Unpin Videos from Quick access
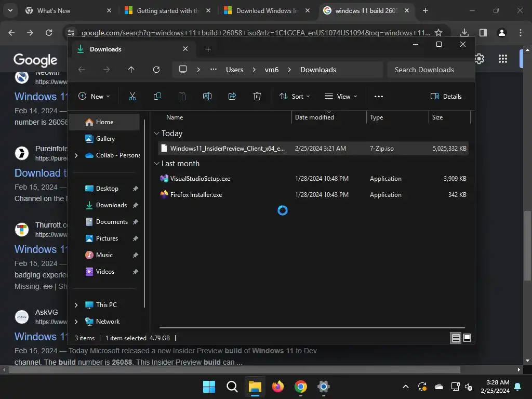Viewport: 532px width, 399px height. (136, 272)
